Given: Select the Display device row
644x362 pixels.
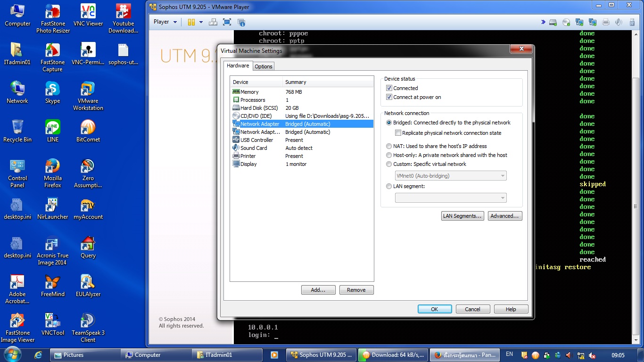Looking at the screenshot, I should [302, 164].
